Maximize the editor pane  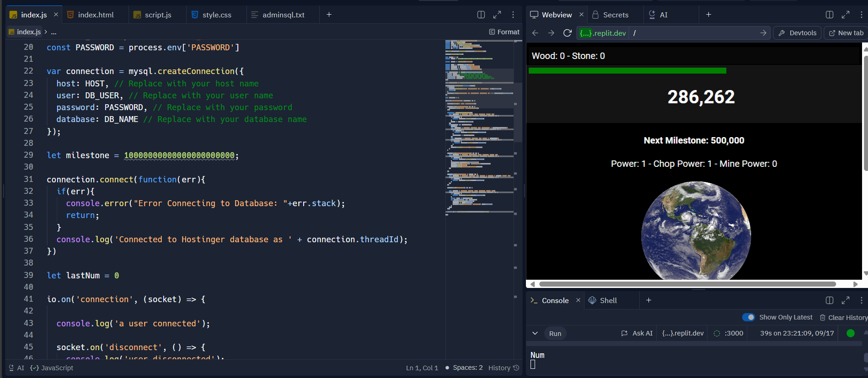pos(497,15)
